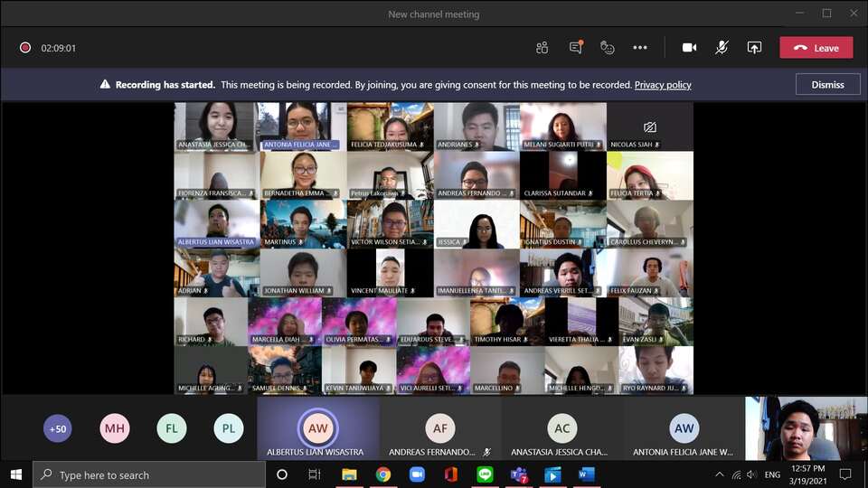Select the MH participant avatar

coord(115,428)
